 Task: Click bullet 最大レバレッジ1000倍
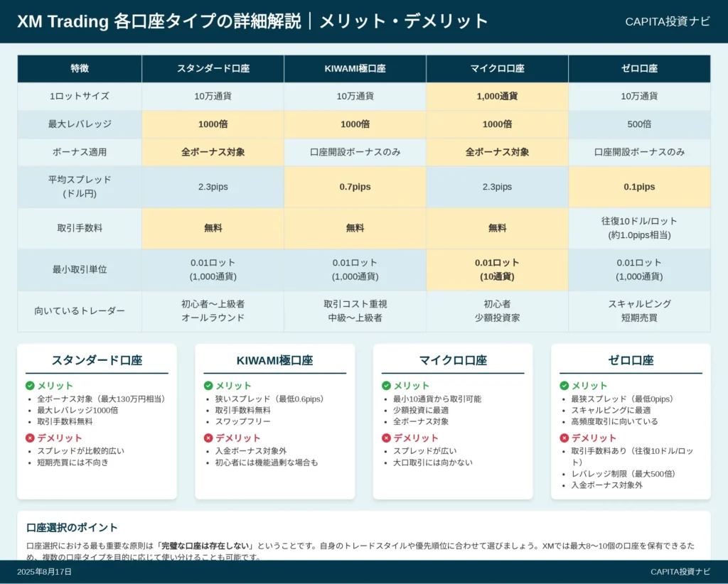point(77,410)
